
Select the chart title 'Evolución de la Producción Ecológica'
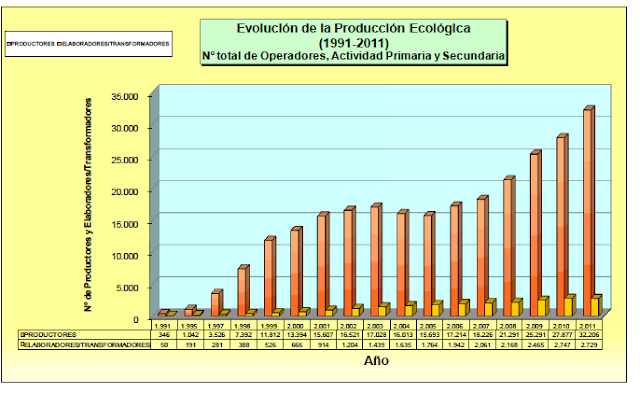coord(353,28)
